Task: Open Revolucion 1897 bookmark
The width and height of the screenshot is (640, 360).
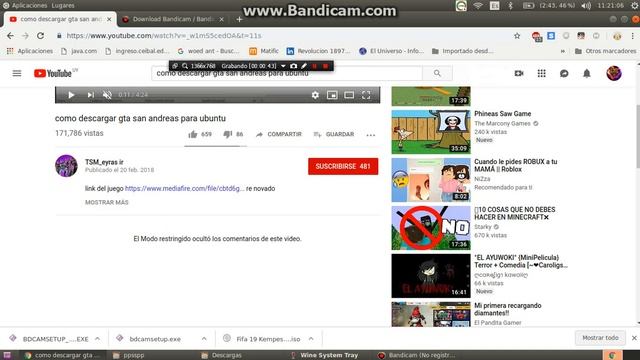Action: (x=318, y=51)
